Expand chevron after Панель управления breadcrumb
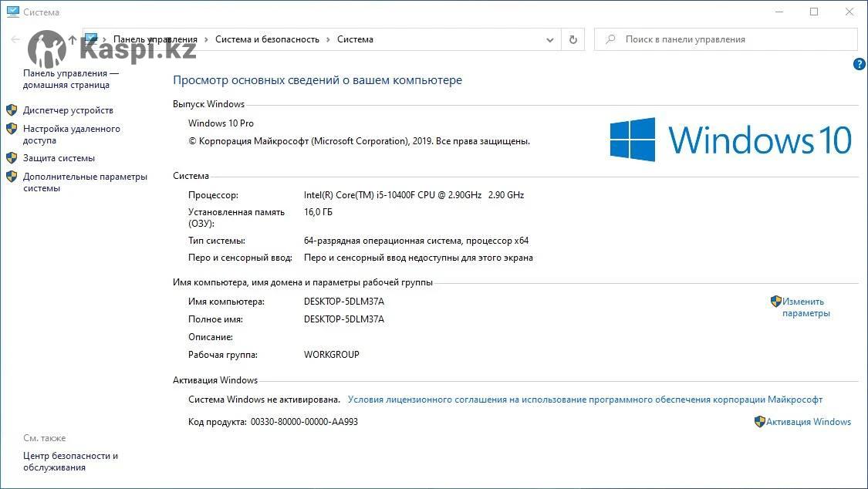This screenshot has height=489, width=868. 206,40
